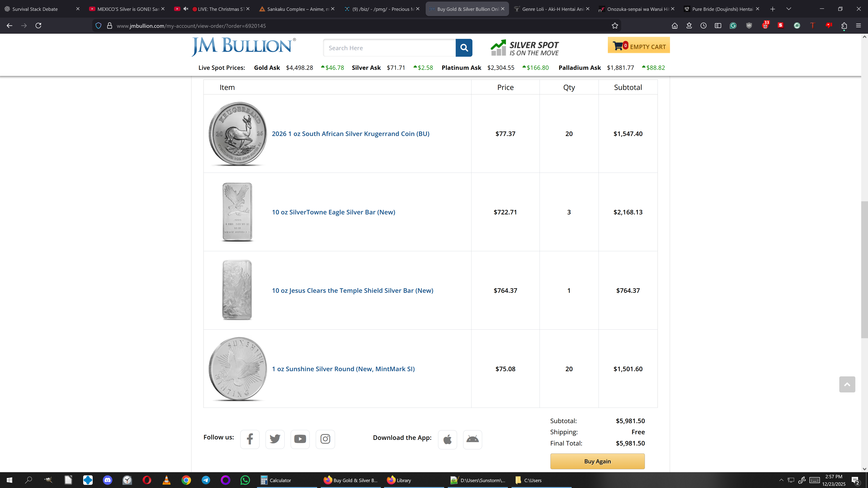Viewport: 868px width, 488px height.
Task: Open the YouTube follow icon
Action: 300,439
